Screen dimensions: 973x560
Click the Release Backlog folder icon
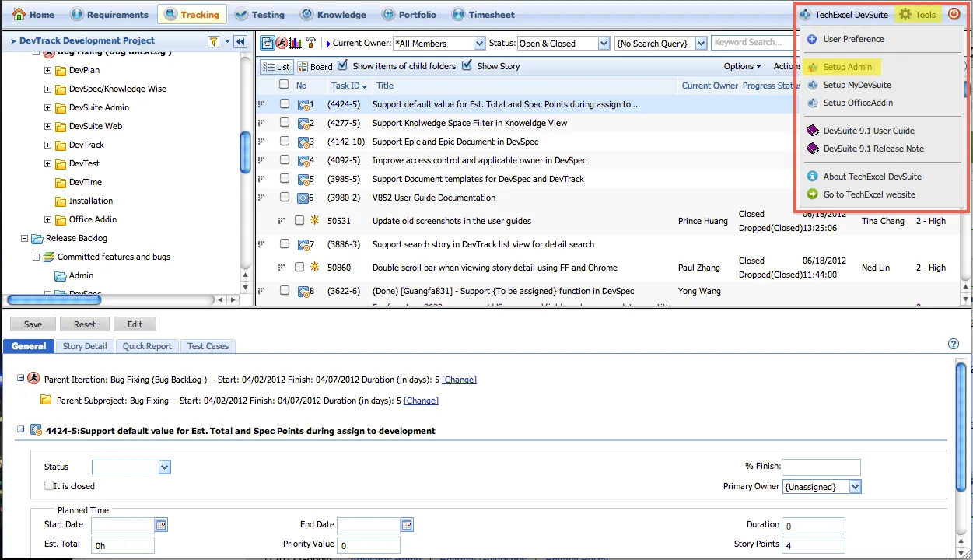pyautogui.click(x=37, y=238)
